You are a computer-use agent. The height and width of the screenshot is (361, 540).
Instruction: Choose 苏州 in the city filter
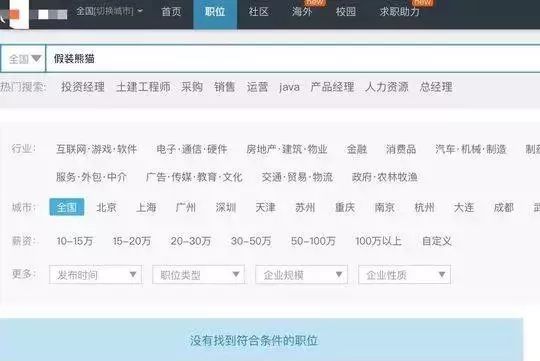[x=305, y=207]
